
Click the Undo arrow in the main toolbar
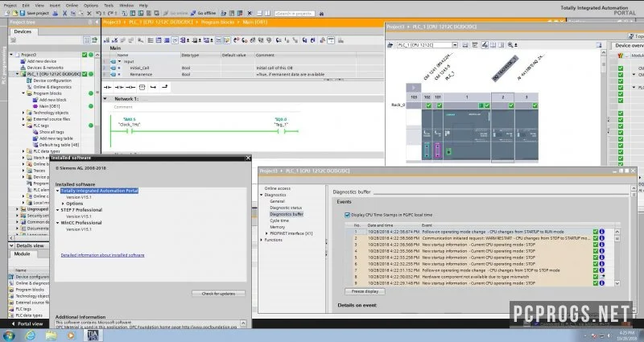point(98,13)
